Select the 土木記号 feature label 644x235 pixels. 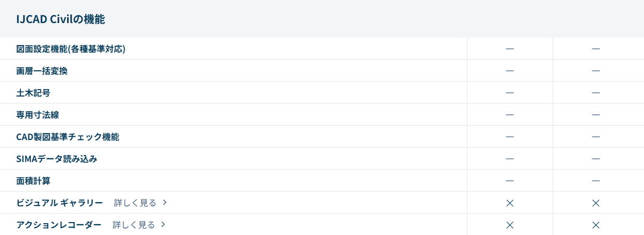pos(33,93)
